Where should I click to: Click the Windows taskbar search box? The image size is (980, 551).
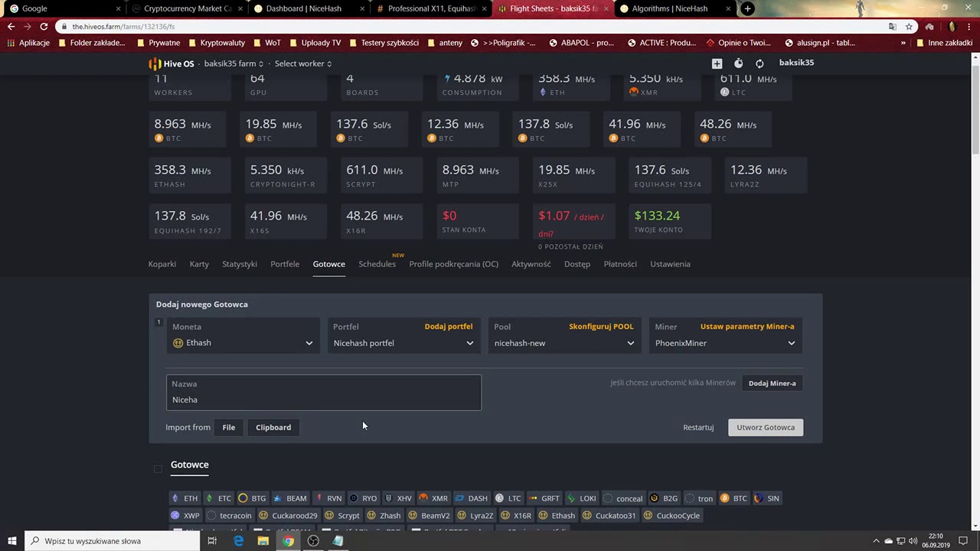click(x=113, y=541)
